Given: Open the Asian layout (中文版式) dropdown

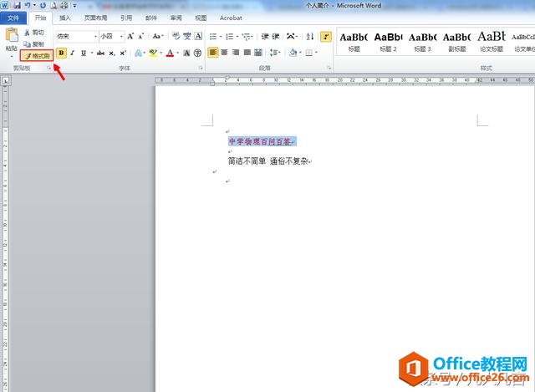Looking at the screenshot, I should click(x=292, y=36).
